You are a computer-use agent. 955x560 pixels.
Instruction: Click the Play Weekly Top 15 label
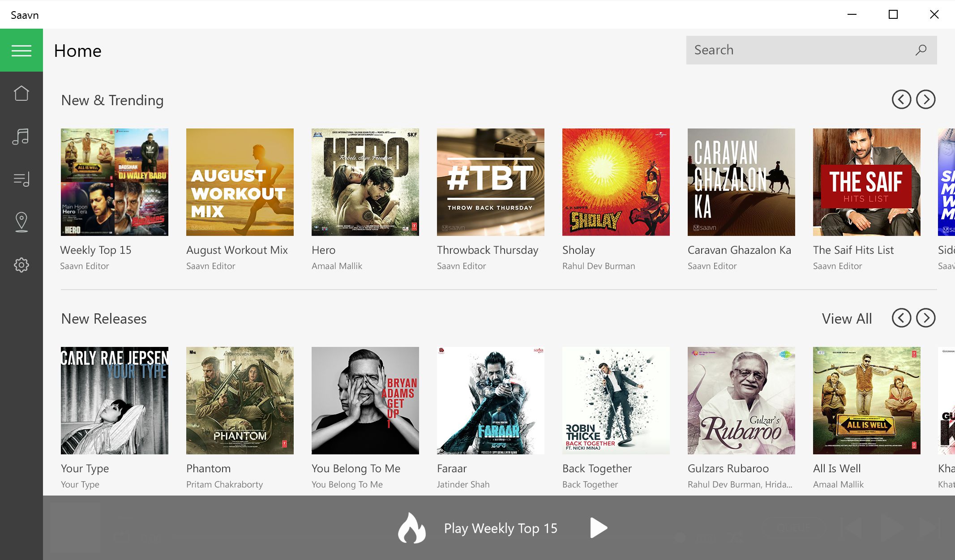coord(501,528)
